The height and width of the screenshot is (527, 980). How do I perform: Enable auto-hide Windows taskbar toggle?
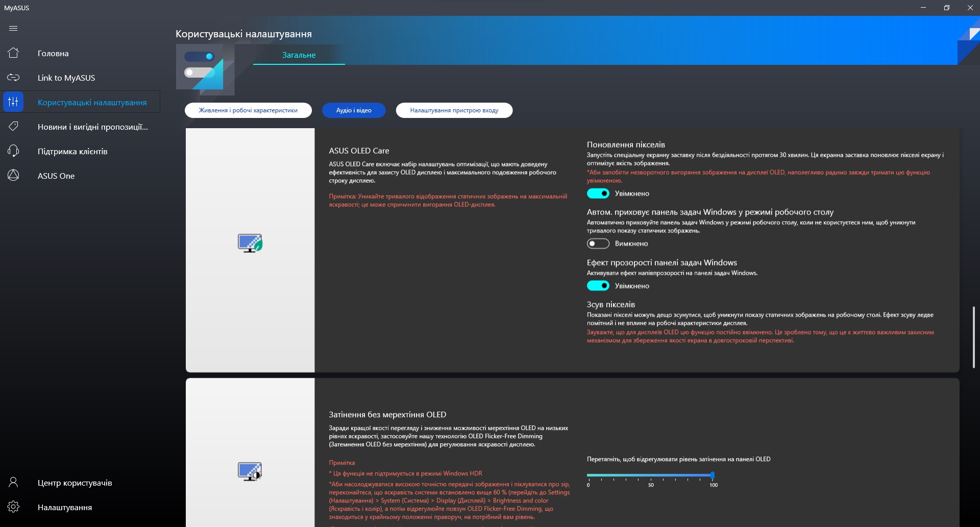pos(598,244)
